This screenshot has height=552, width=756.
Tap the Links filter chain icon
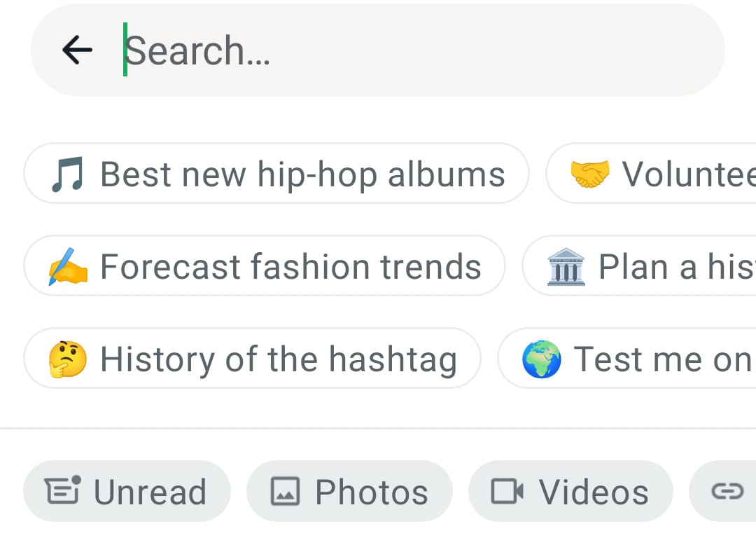click(727, 491)
